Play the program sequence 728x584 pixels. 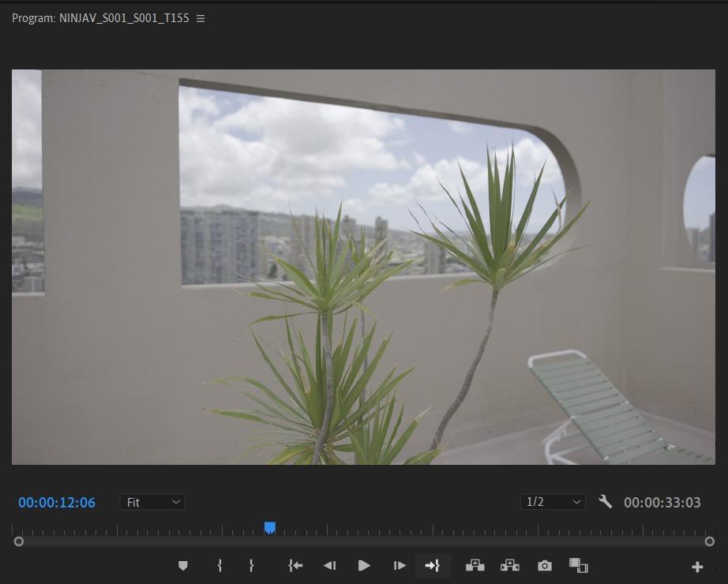[365, 565]
